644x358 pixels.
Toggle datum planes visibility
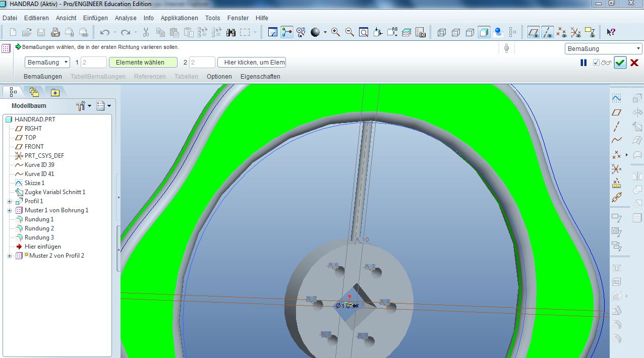pos(533,32)
